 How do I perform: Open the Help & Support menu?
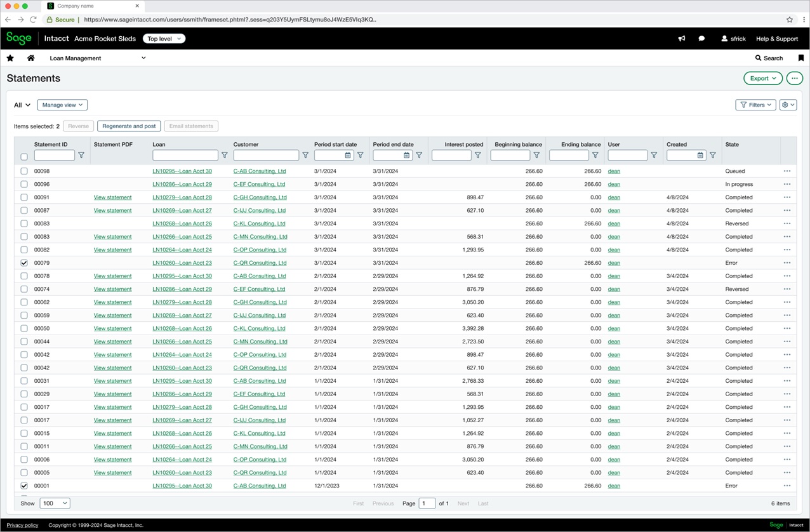(776, 39)
